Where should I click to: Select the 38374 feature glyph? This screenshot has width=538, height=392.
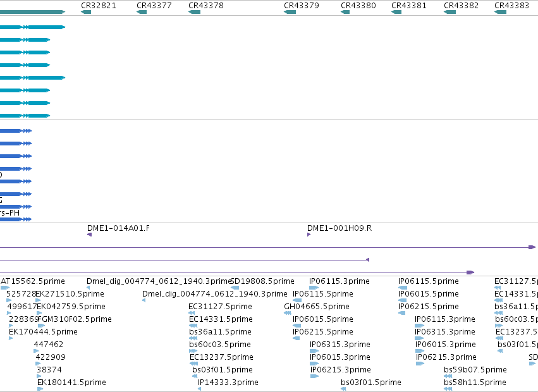[39, 376]
